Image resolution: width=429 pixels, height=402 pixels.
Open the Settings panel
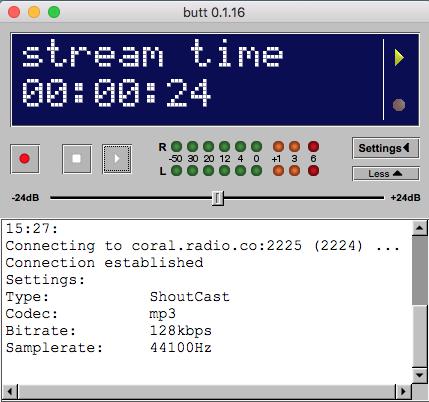coord(386,148)
